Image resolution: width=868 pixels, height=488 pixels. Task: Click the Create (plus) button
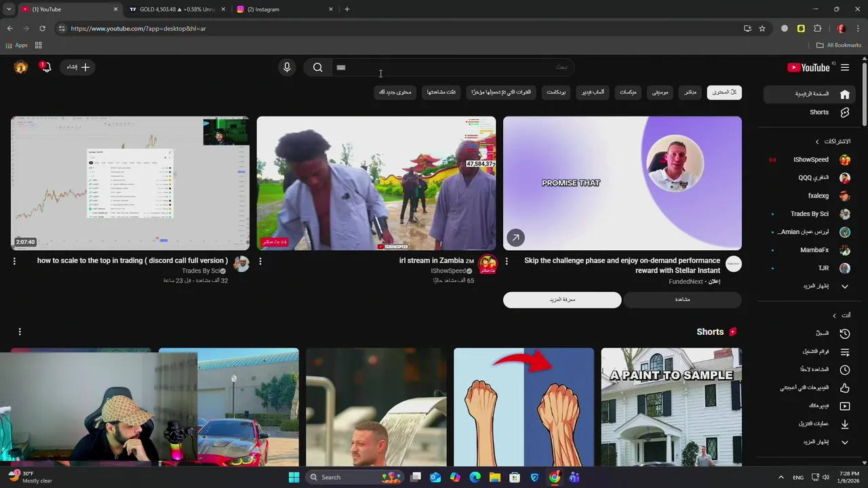78,67
